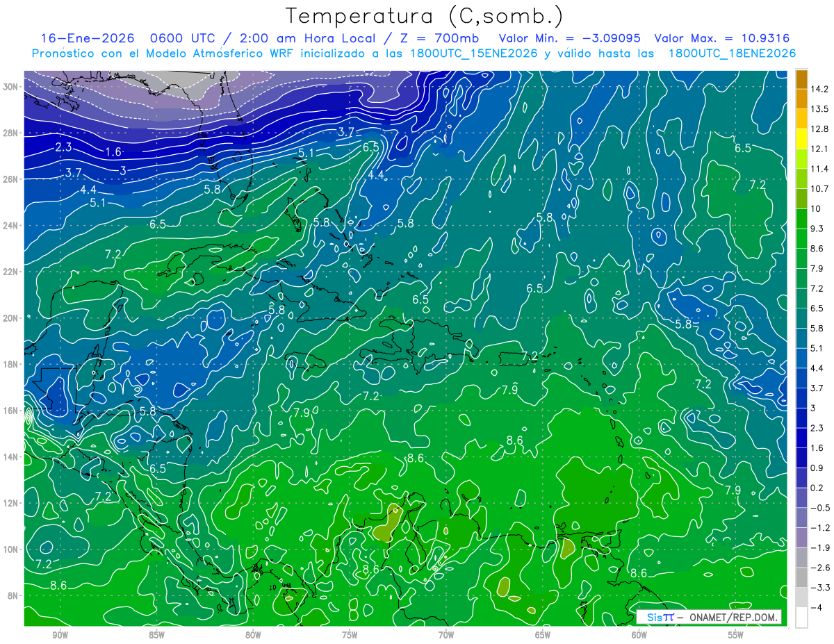Click colorbar label "-3.3"
The width and height of the screenshot is (834, 644).
(821, 588)
